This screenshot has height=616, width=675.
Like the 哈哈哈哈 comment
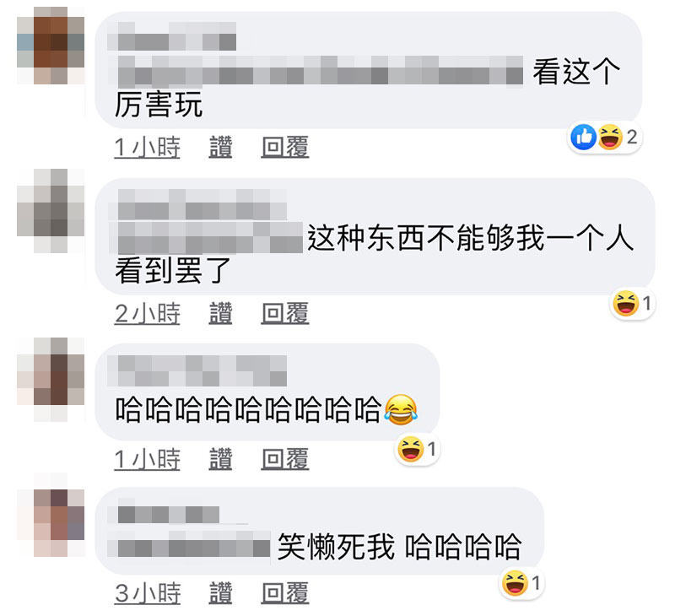click(x=220, y=459)
